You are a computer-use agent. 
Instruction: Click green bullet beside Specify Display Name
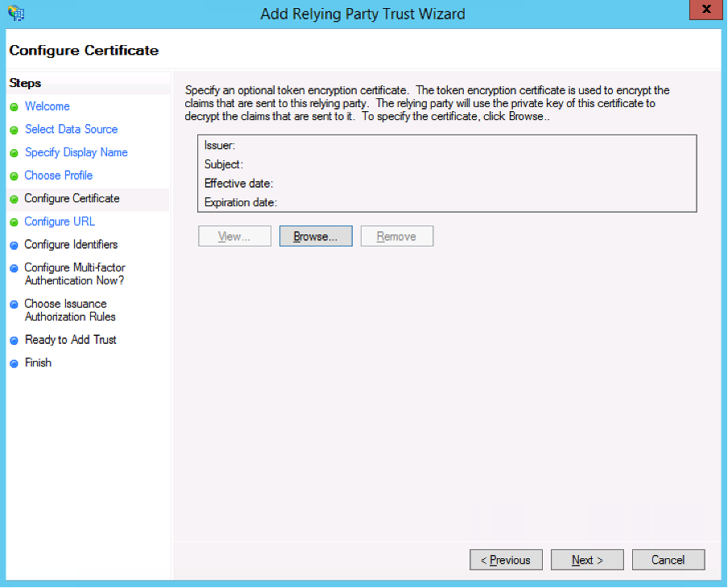point(14,153)
